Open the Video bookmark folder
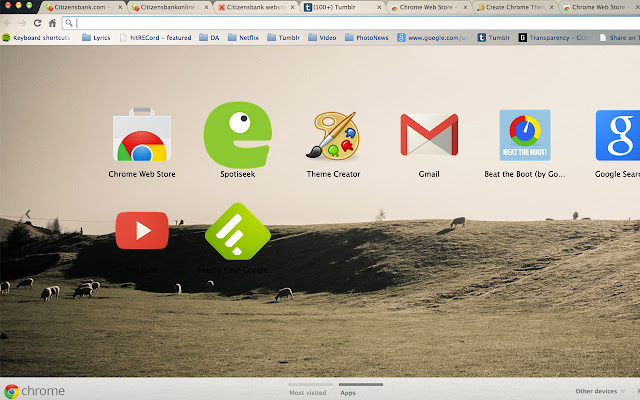 point(322,38)
